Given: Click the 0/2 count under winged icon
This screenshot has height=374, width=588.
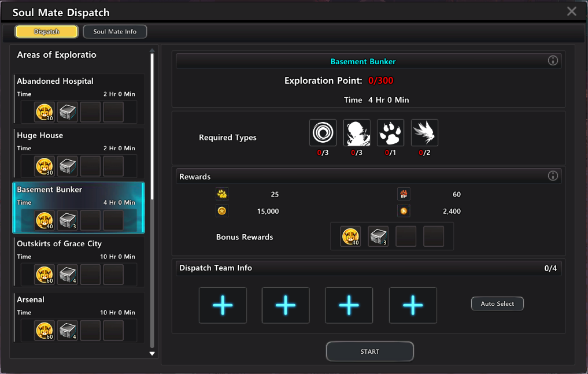Looking at the screenshot, I should [424, 153].
